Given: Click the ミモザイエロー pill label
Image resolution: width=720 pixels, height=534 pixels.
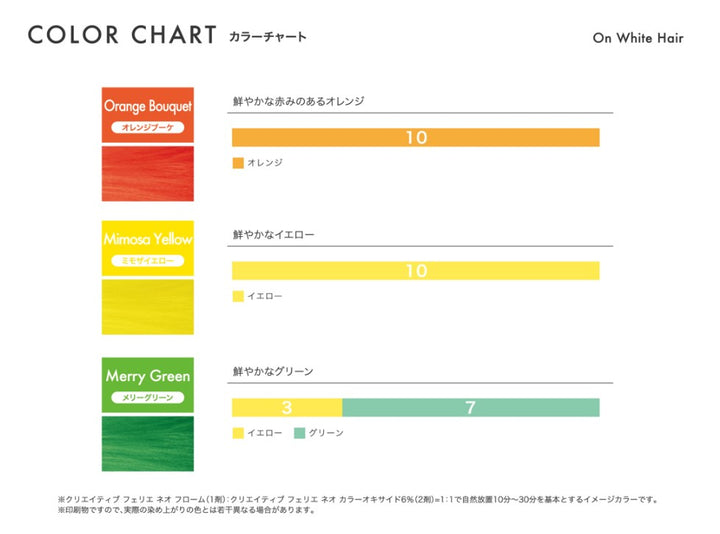Looking at the screenshot, I should click(x=147, y=261).
